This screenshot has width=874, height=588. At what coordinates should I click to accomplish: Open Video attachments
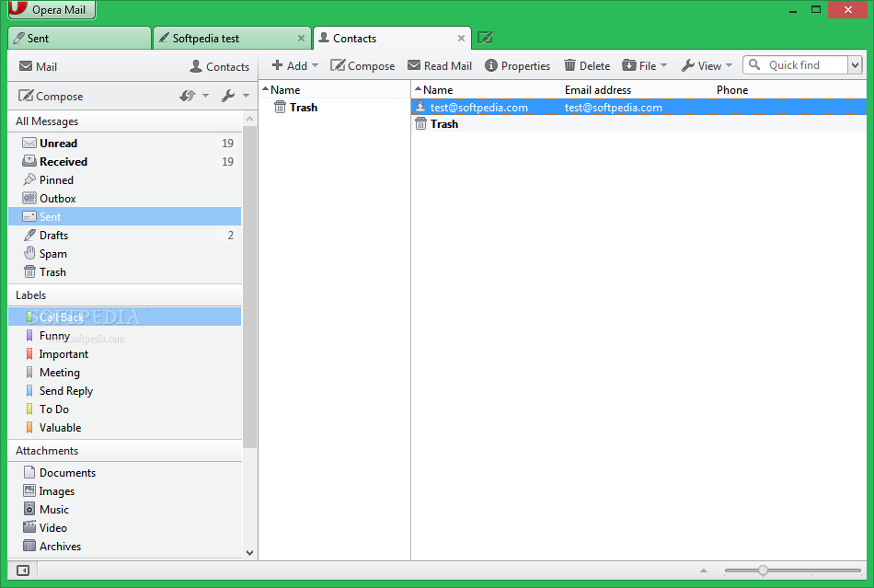click(x=125, y=528)
